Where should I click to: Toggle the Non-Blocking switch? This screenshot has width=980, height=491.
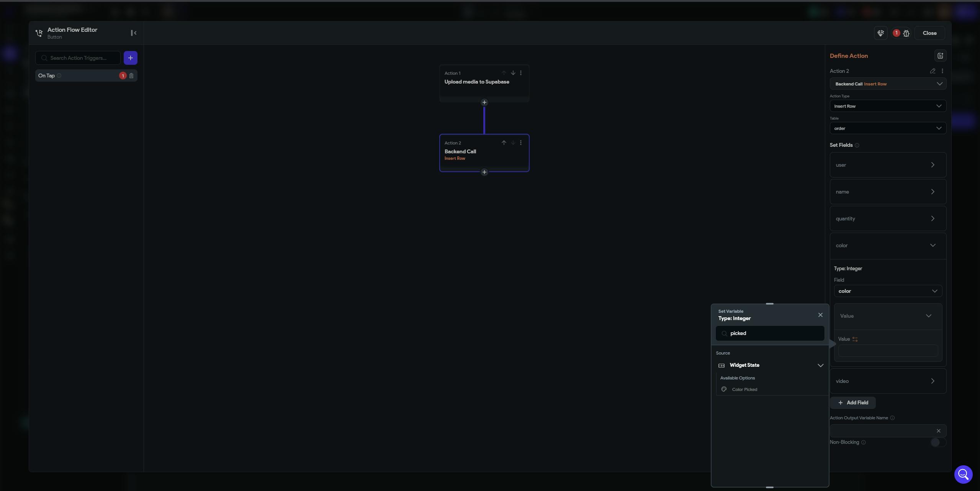pyautogui.click(x=937, y=442)
